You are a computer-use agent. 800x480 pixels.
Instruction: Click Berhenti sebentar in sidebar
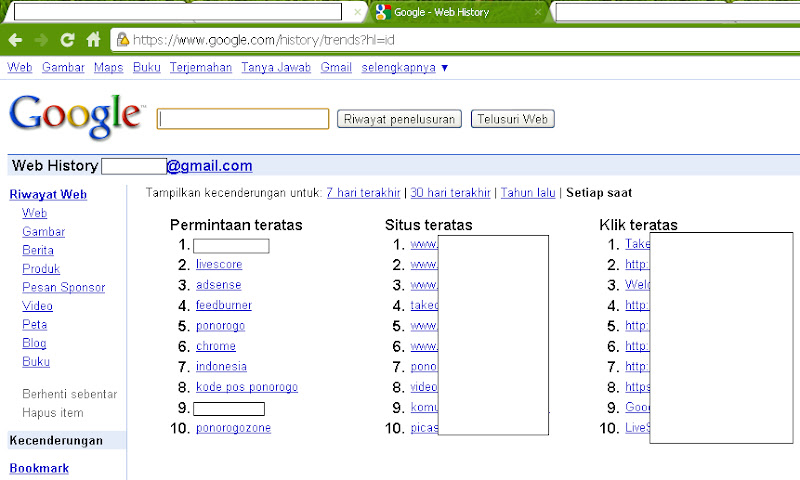[70, 394]
